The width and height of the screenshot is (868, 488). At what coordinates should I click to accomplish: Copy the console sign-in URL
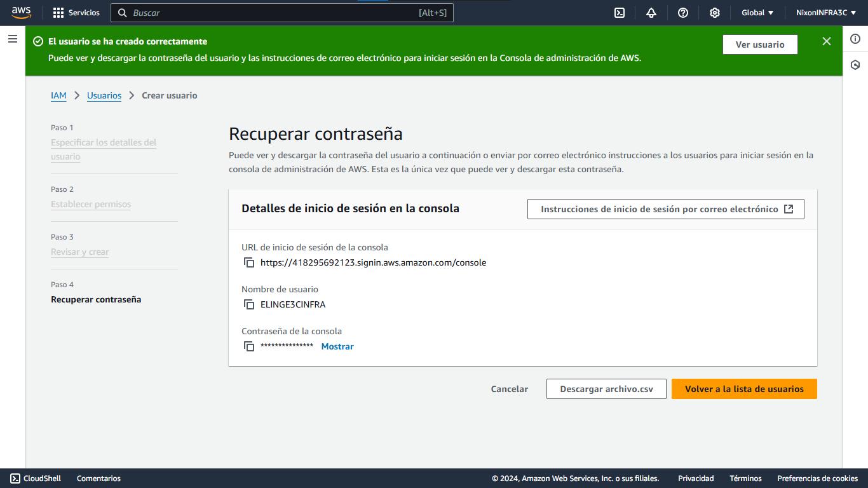click(x=249, y=262)
